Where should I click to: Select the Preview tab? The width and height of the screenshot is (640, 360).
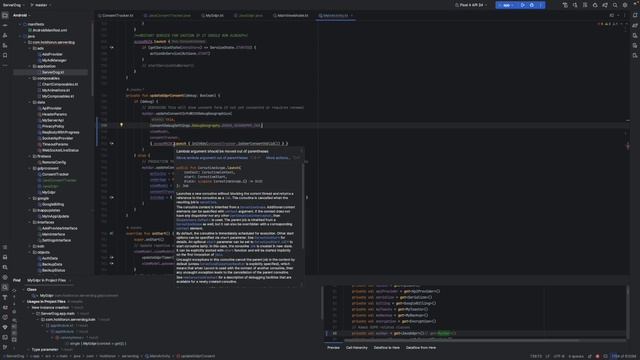[x=333, y=347]
